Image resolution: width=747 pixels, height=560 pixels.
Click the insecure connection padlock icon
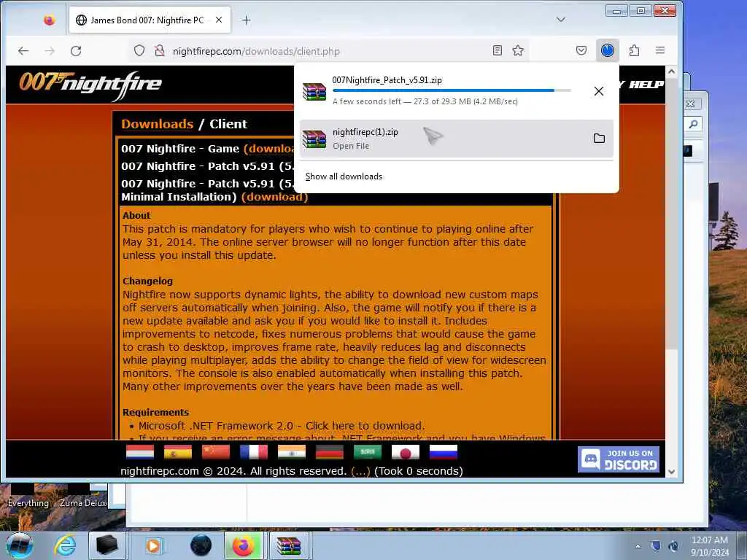click(160, 50)
